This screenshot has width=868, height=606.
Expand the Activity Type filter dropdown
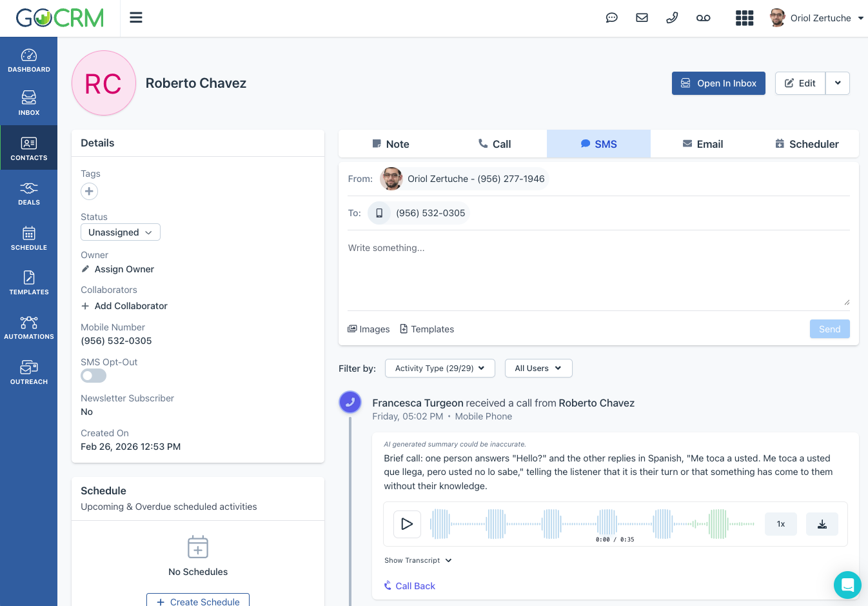coord(440,369)
